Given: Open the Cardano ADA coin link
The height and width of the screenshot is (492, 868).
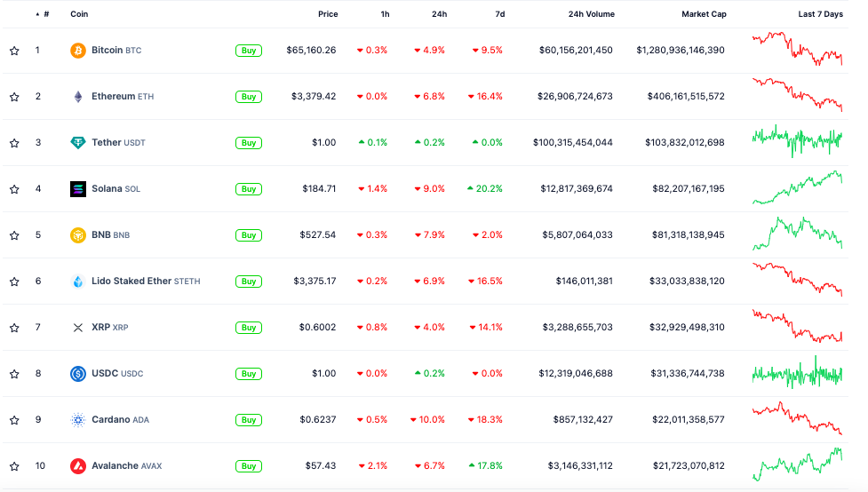Looking at the screenshot, I should pyautogui.click(x=120, y=419).
